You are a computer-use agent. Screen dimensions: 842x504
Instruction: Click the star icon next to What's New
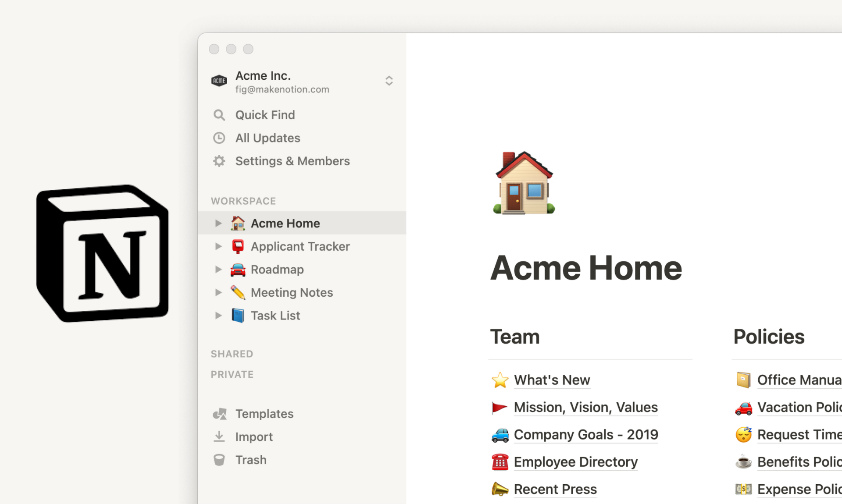(x=500, y=380)
